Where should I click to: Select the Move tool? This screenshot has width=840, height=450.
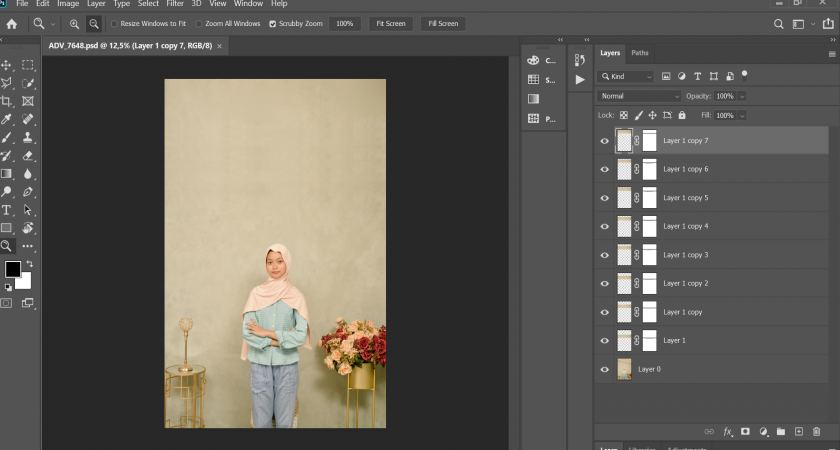click(7, 65)
